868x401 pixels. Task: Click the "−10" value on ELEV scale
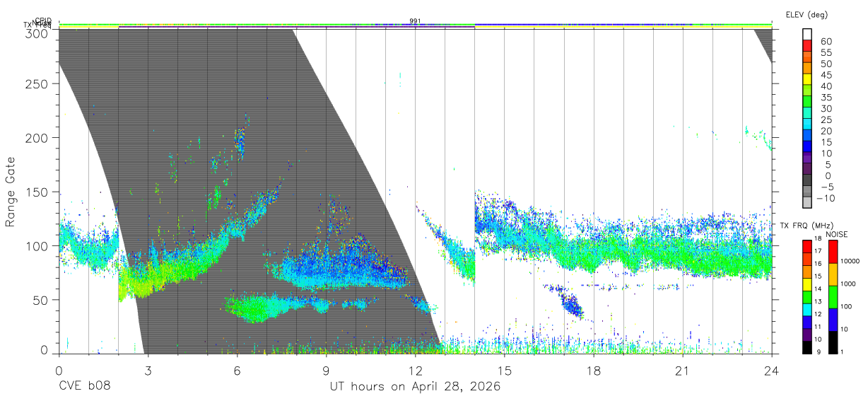[826, 199]
